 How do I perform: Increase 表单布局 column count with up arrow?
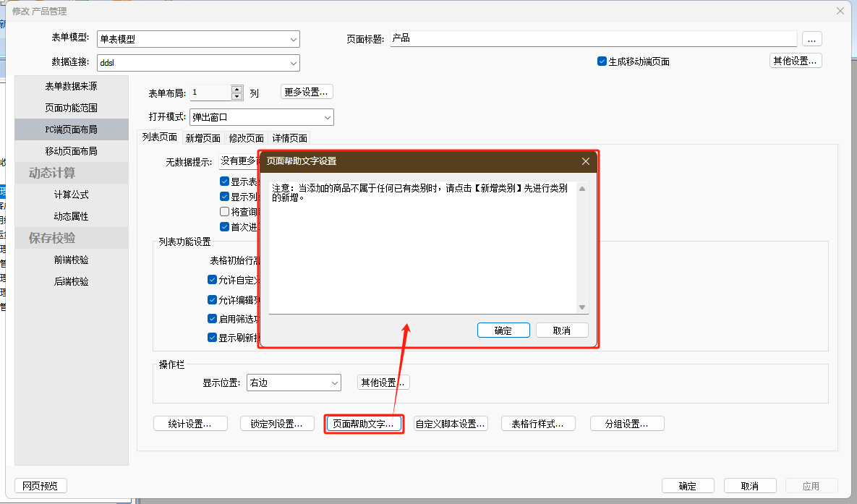[x=236, y=89]
